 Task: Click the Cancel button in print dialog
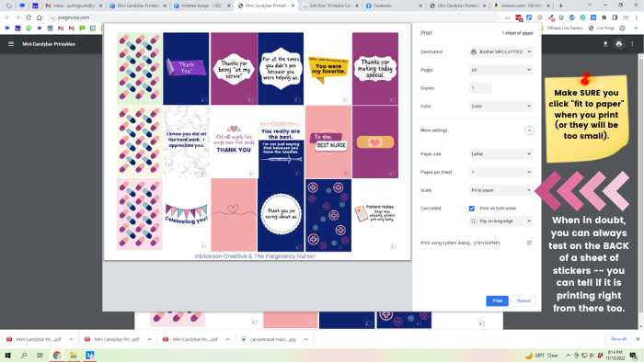coord(523,301)
